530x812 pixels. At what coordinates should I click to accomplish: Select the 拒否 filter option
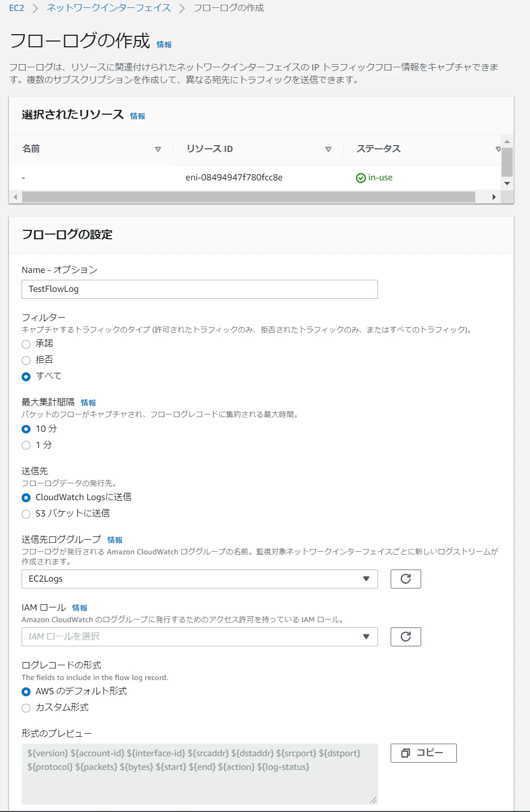(26, 361)
